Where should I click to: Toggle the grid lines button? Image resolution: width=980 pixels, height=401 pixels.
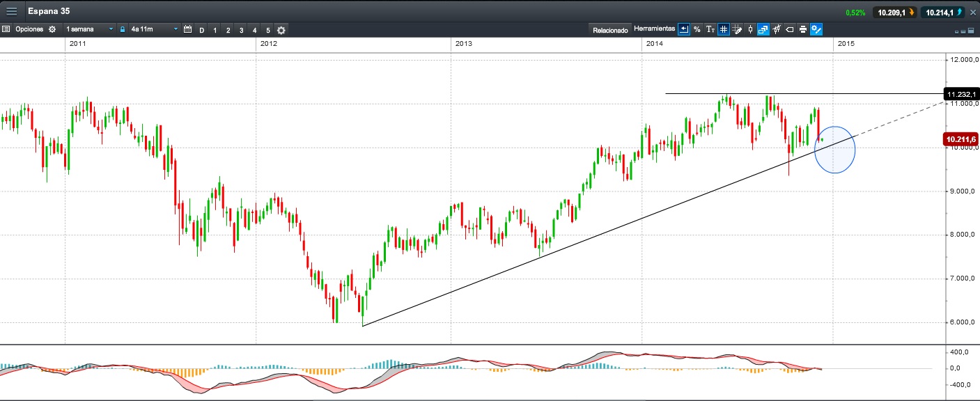[724, 29]
